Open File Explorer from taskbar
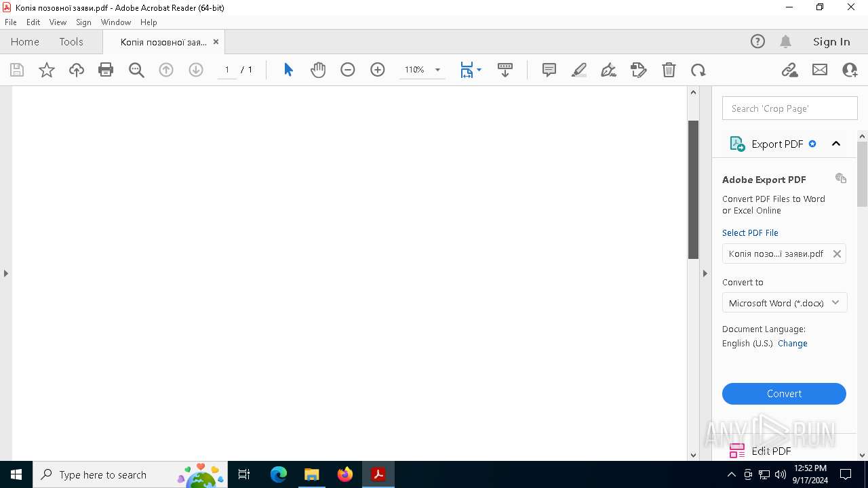The width and height of the screenshot is (868, 488). 312,474
